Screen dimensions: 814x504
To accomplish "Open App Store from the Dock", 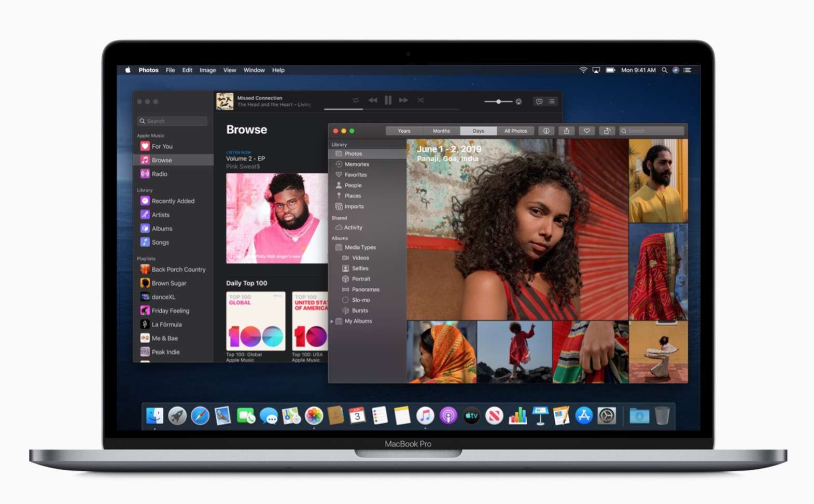I will click(x=584, y=415).
